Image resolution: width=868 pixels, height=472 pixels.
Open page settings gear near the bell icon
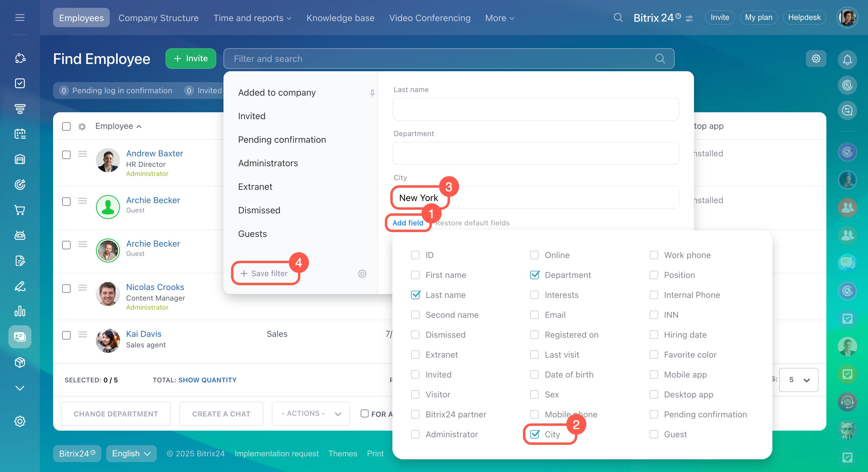(816, 59)
